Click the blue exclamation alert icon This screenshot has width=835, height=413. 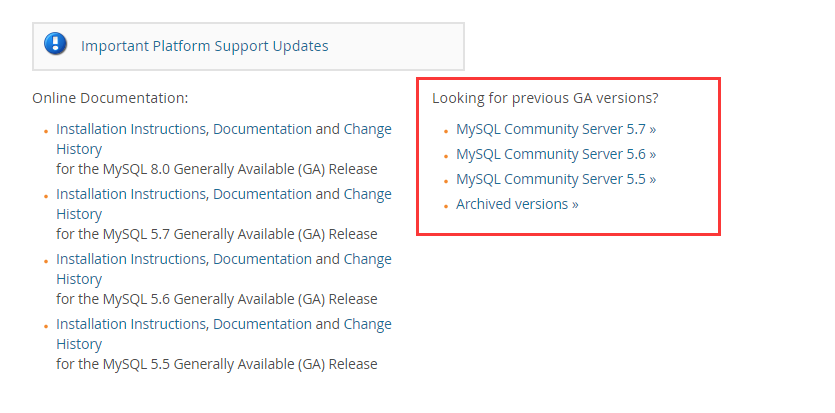(55, 44)
